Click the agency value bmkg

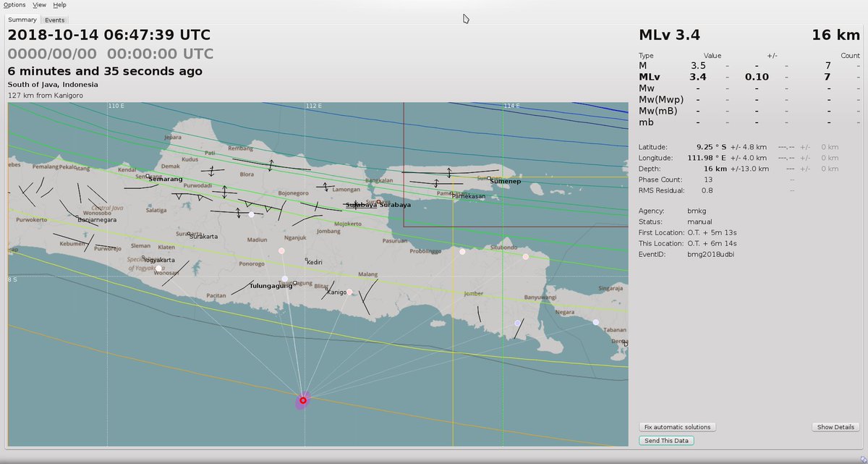[x=696, y=211]
